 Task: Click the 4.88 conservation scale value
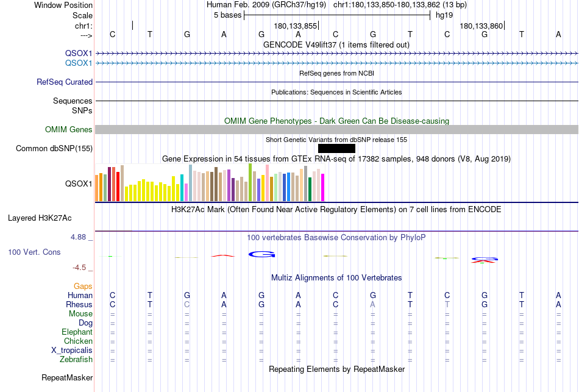point(78,237)
